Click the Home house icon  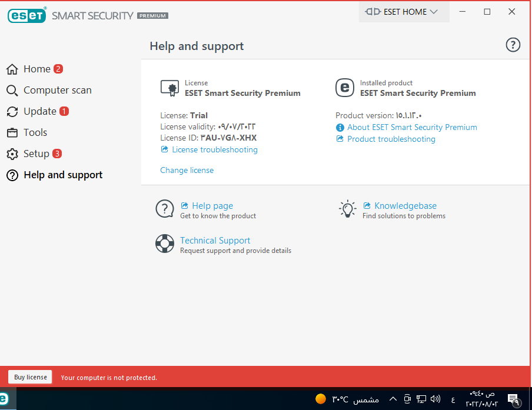(x=12, y=69)
